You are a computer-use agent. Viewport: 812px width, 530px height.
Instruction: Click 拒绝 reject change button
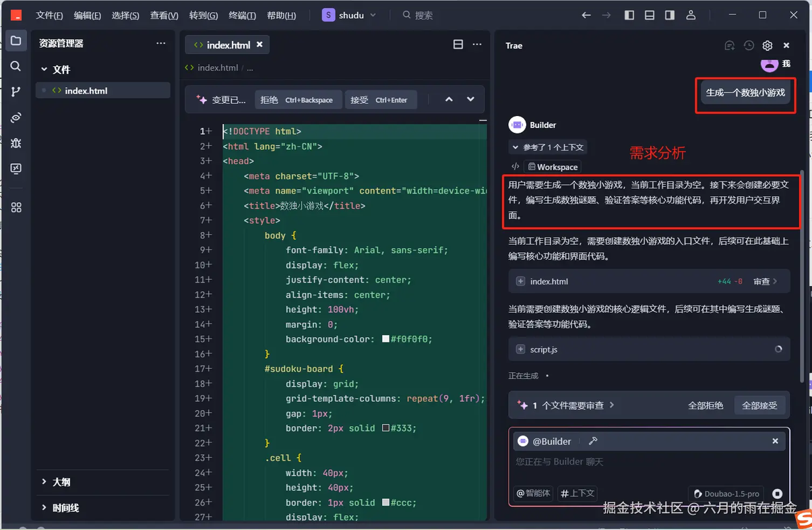coord(298,100)
